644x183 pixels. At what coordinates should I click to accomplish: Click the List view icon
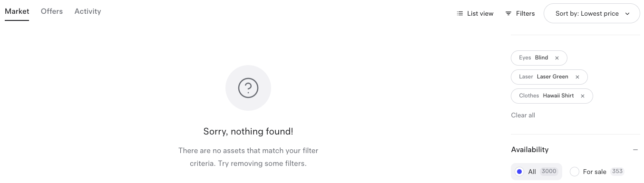click(460, 14)
